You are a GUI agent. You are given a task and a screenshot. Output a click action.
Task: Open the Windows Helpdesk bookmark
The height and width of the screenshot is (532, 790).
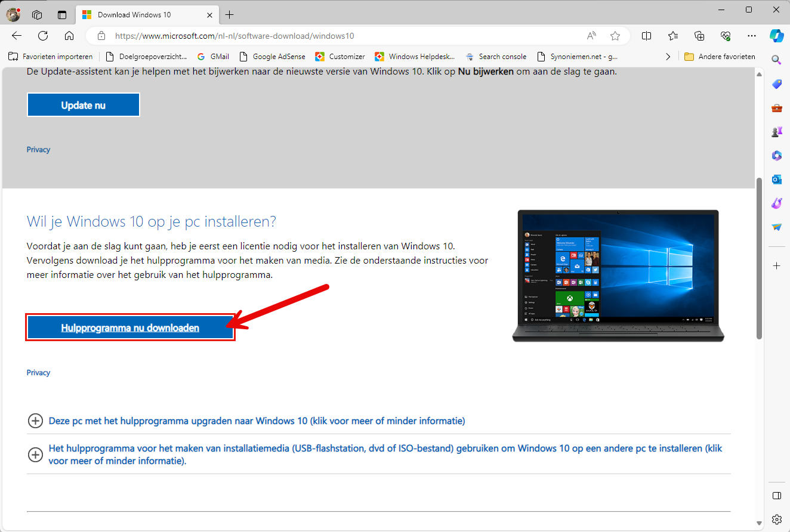tap(415, 57)
